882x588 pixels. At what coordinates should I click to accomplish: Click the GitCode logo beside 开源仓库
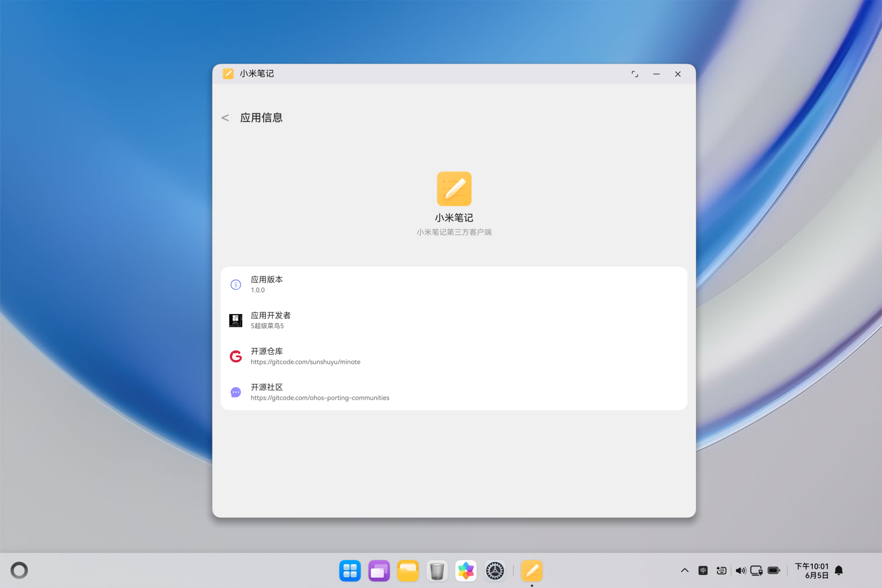coord(235,356)
